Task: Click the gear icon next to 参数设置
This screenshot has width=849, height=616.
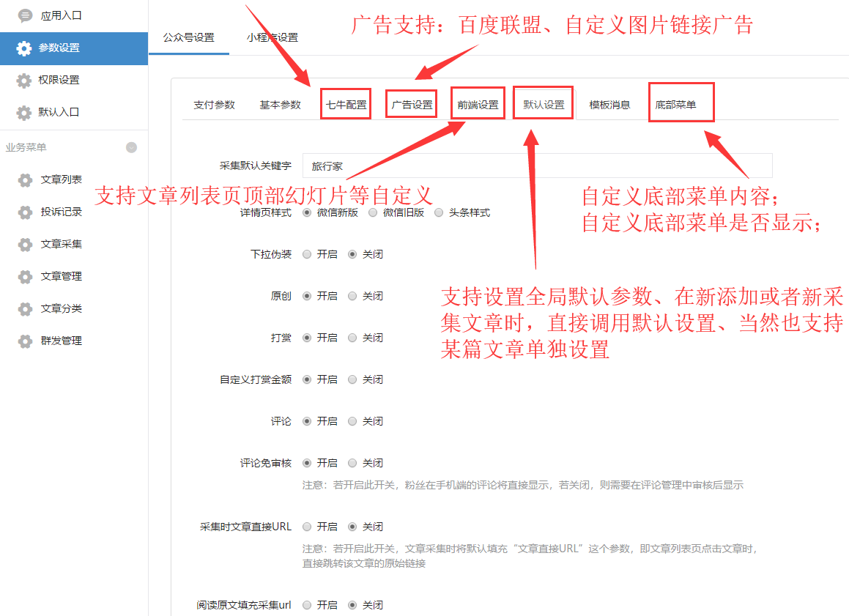Action: click(24, 48)
